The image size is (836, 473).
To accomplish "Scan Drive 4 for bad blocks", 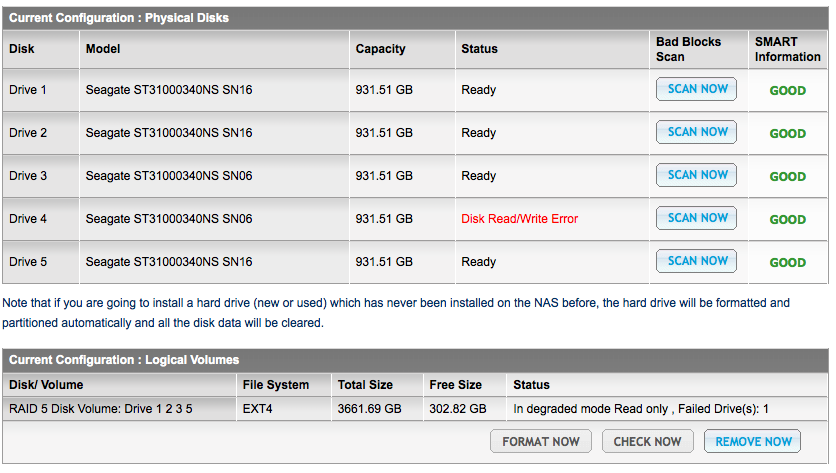I will pos(697,218).
